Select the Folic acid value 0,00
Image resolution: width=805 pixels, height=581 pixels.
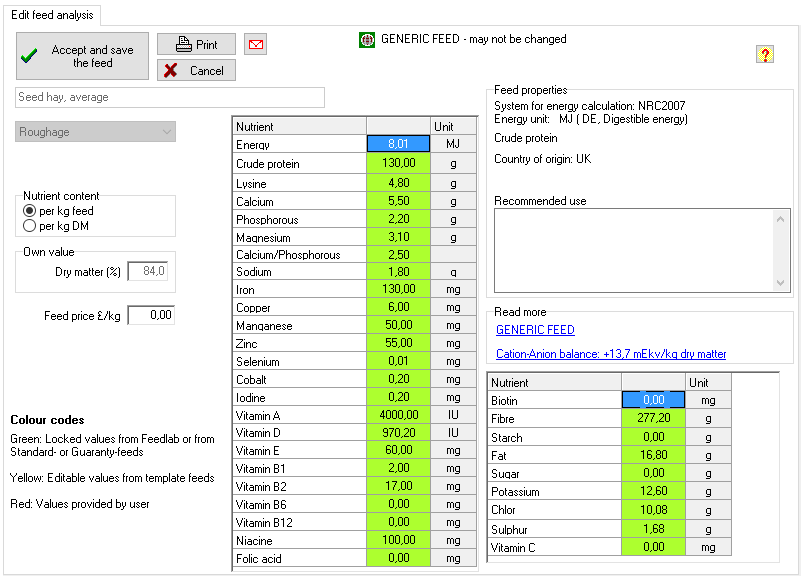[x=398, y=558]
